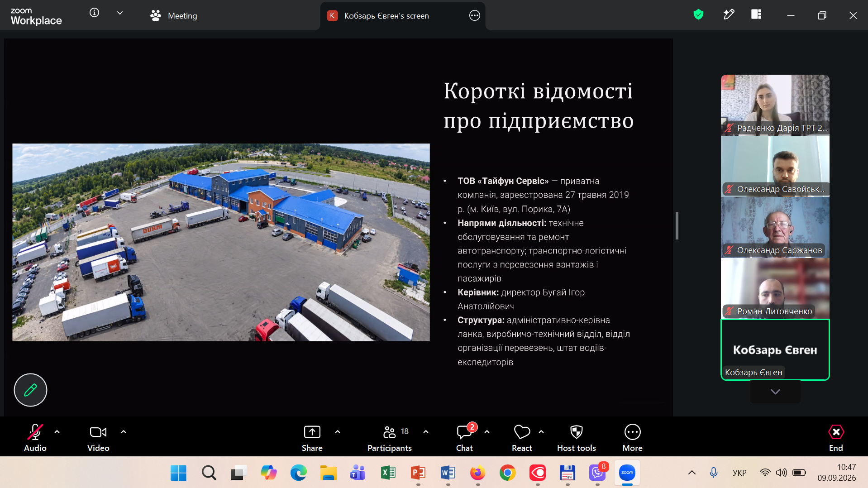This screenshot has width=868, height=488.
Task: Select Олександр Саржанов video thumbnail
Action: 775,227
